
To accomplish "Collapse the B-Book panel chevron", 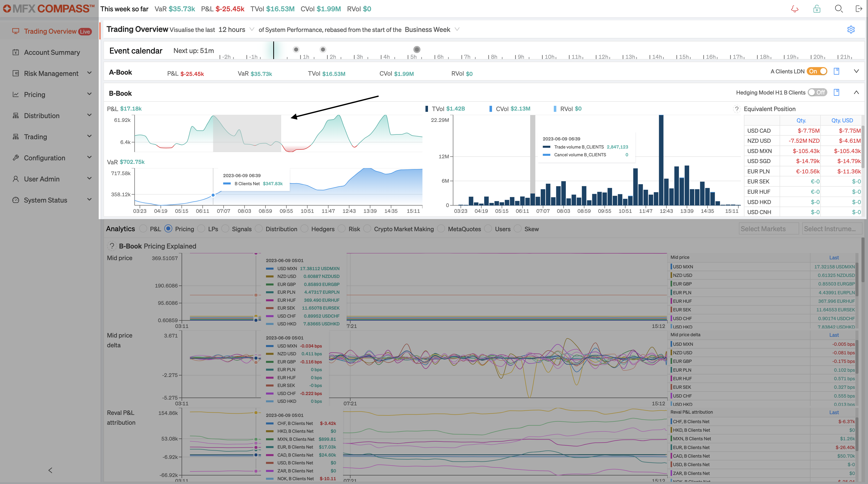I will point(856,92).
